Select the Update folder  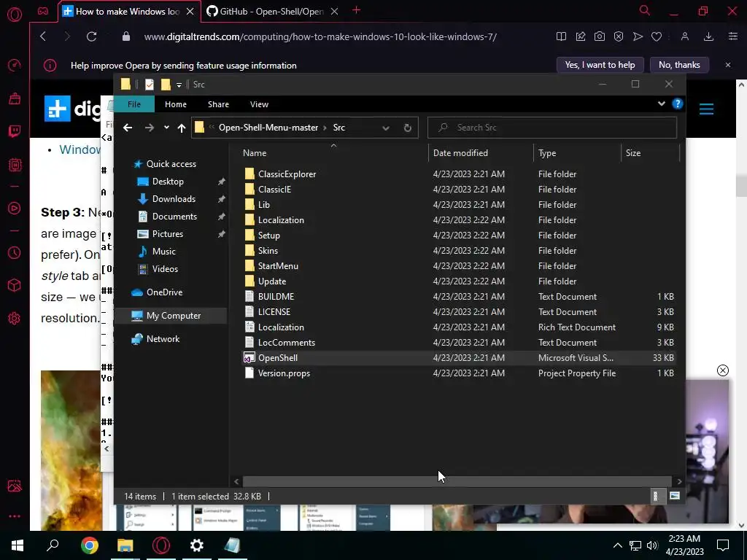tap(272, 281)
